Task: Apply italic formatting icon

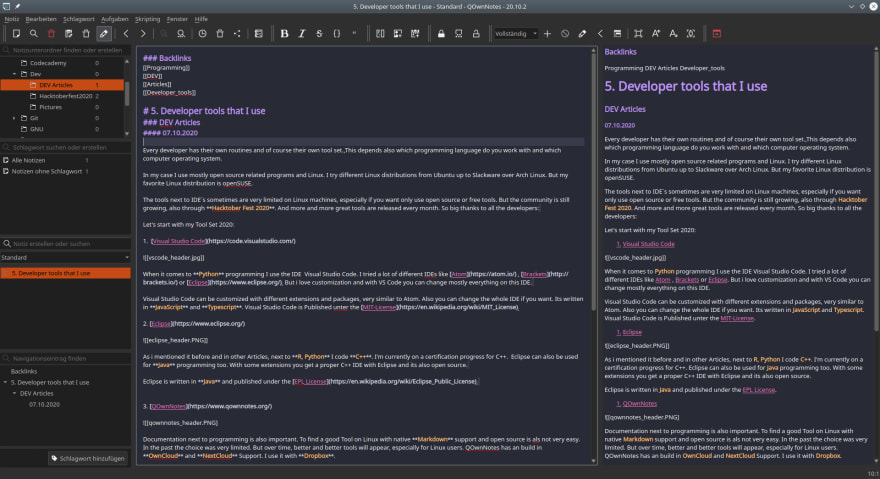Action: point(302,34)
